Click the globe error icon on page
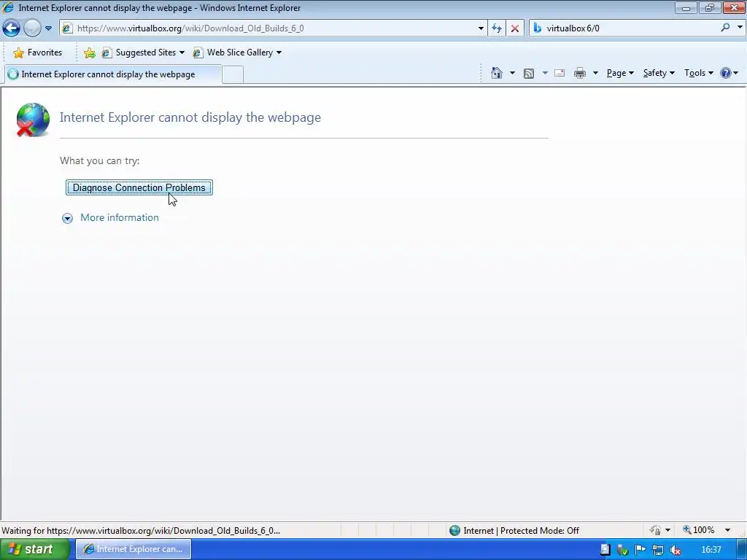This screenshot has height=560, width=747. (x=32, y=120)
